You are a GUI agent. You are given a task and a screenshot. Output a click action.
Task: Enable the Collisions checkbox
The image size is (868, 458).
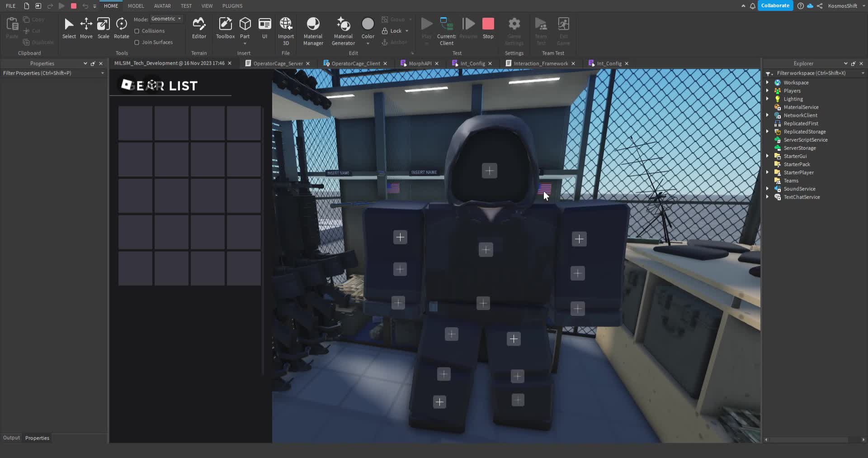point(137,31)
